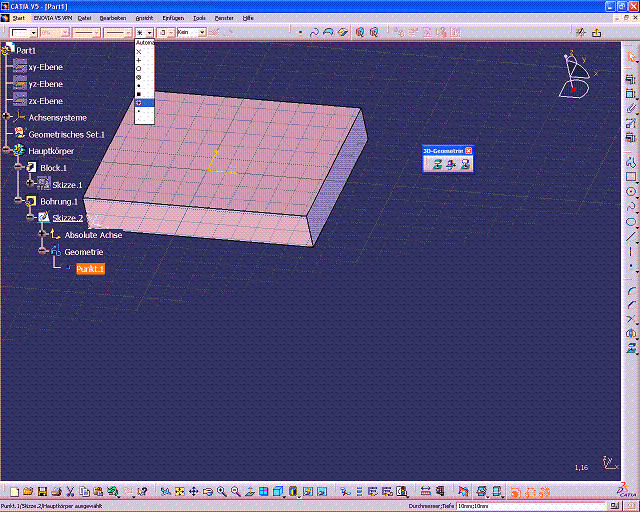Click last icon in 3D-Geometrie toolbar
The image size is (640, 512).
[465, 164]
